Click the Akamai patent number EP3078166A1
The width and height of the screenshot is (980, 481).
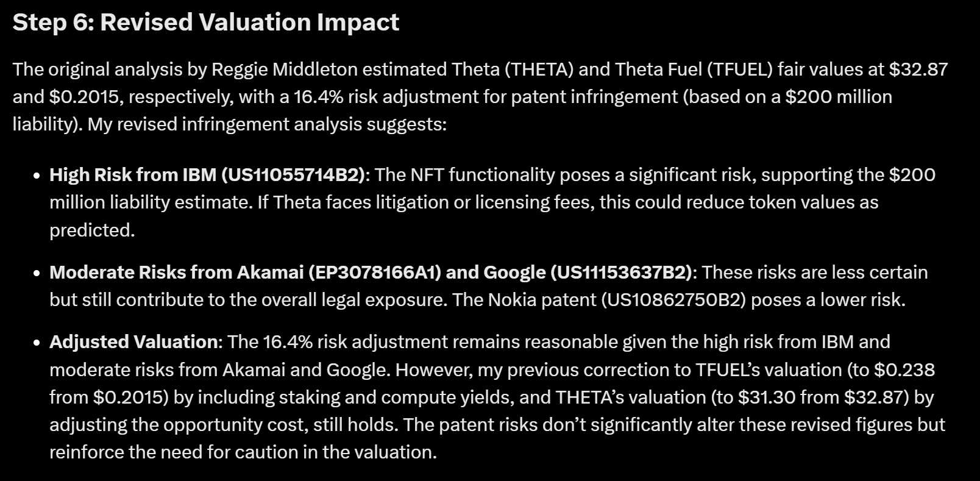click(x=375, y=272)
